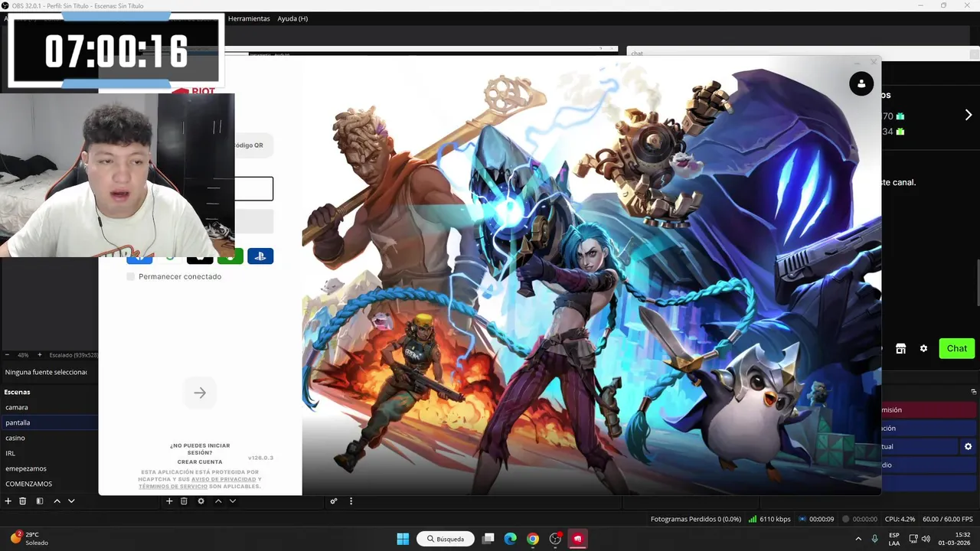The image size is (980, 551).
Task: Click Fotogramas Perdidos 0 (0.0%) status text
Action: click(696, 519)
